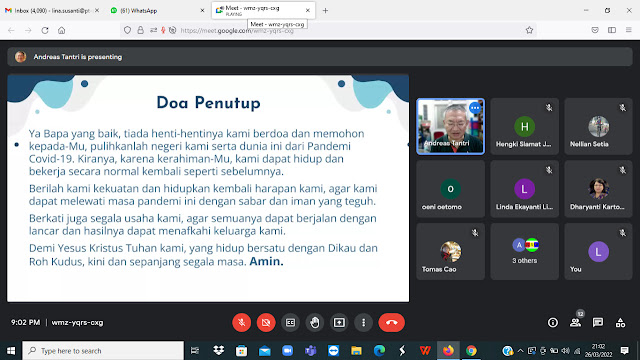640x360 pixels.
Task: Raise hand using the hand icon
Action: (315, 322)
